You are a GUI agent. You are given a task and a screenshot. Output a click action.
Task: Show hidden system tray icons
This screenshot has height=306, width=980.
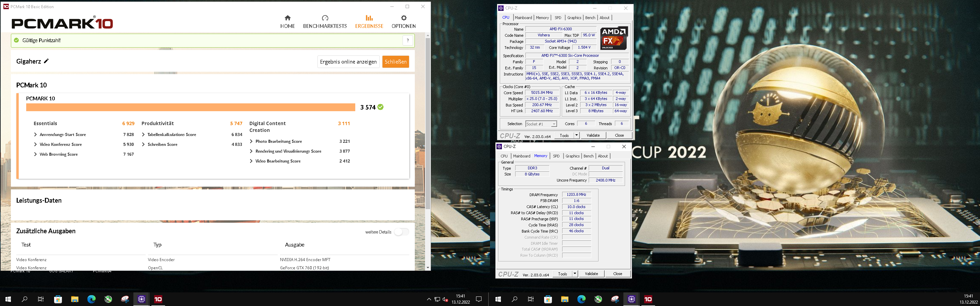click(429, 300)
